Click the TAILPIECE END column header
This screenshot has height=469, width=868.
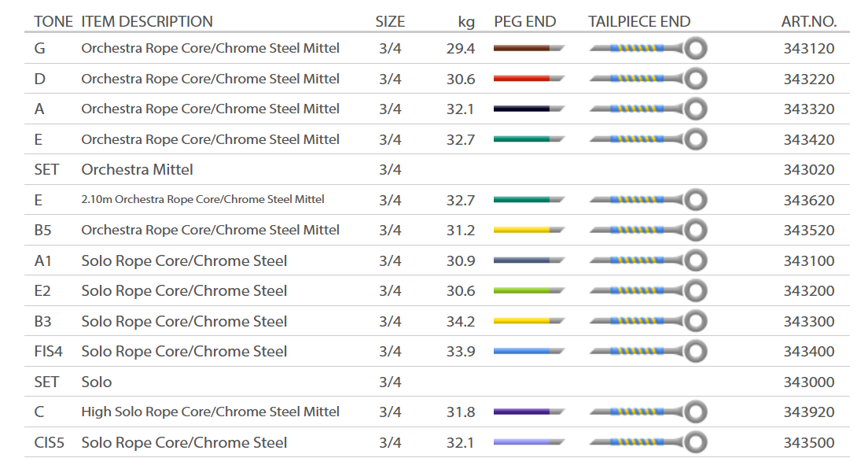[639, 21]
